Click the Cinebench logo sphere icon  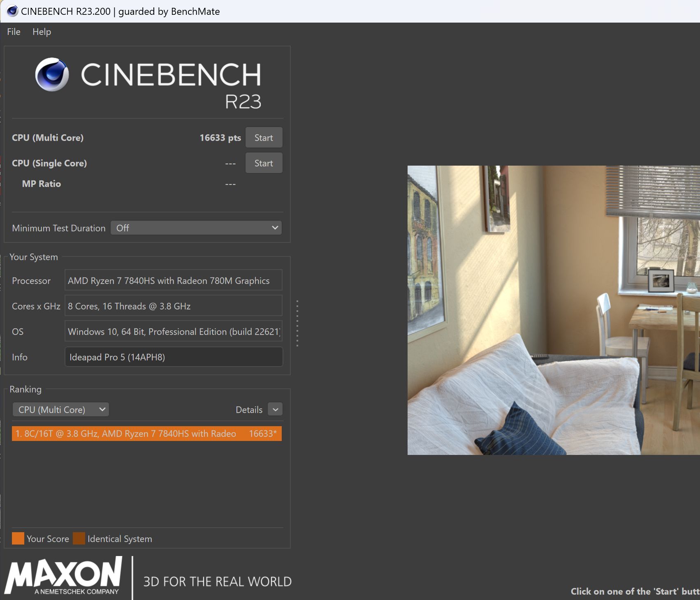52,74
